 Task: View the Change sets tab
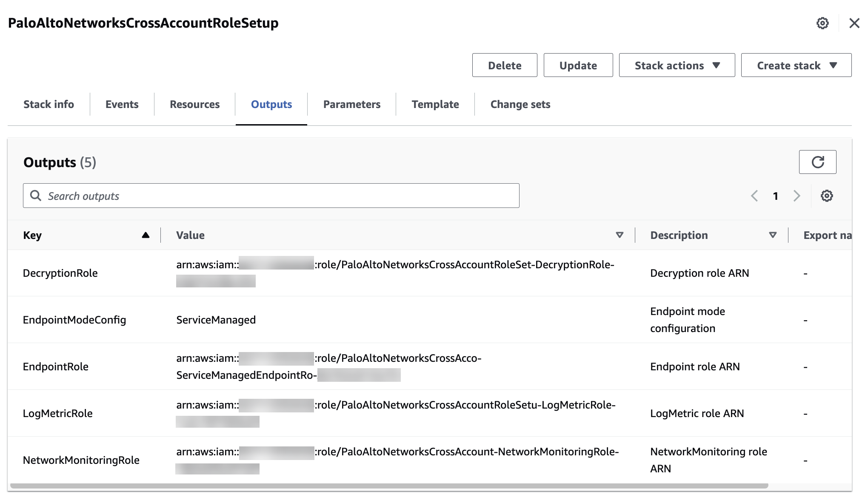coord(520,105)
